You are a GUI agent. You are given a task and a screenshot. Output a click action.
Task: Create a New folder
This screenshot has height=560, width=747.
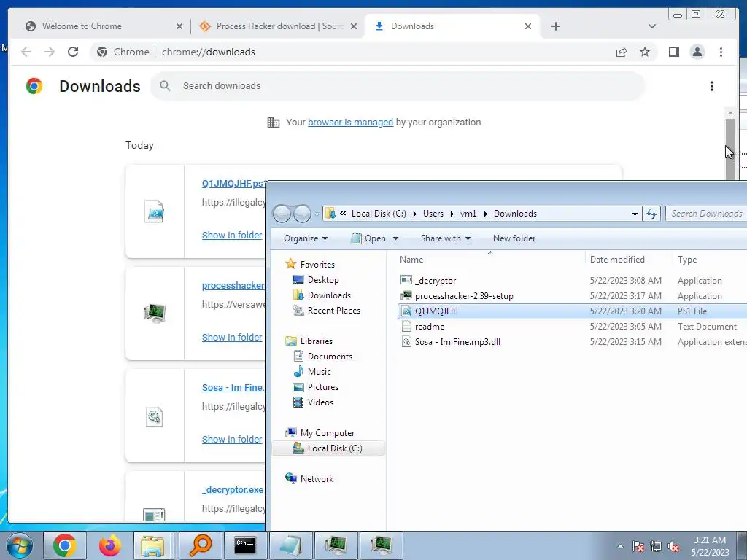tap(514, 238)
